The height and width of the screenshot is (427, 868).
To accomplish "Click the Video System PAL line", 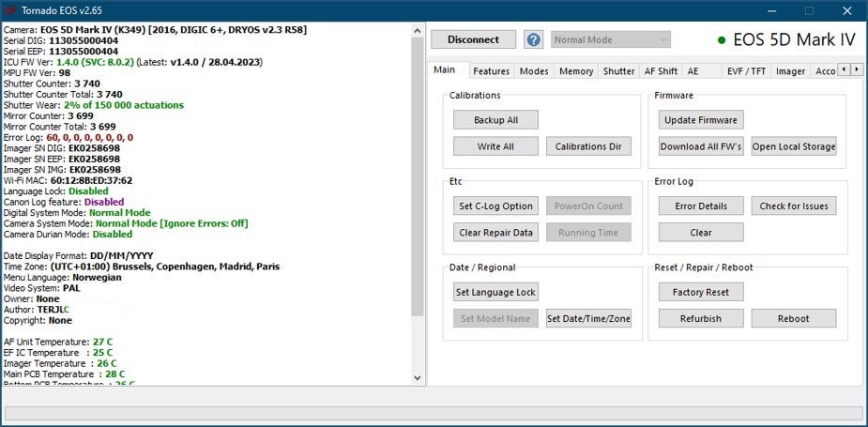I will pyautogui.click(x=42, y=288).
